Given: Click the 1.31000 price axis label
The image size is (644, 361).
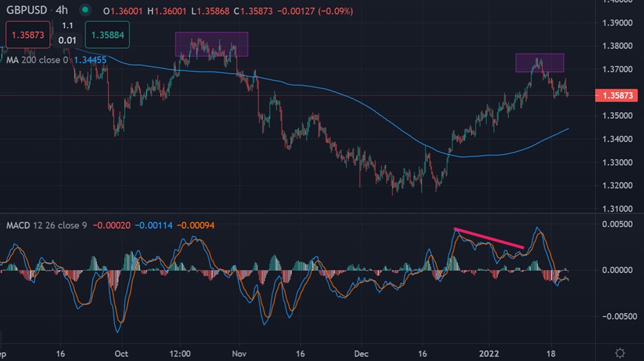Looking at the screenshot, I should 617,208.
